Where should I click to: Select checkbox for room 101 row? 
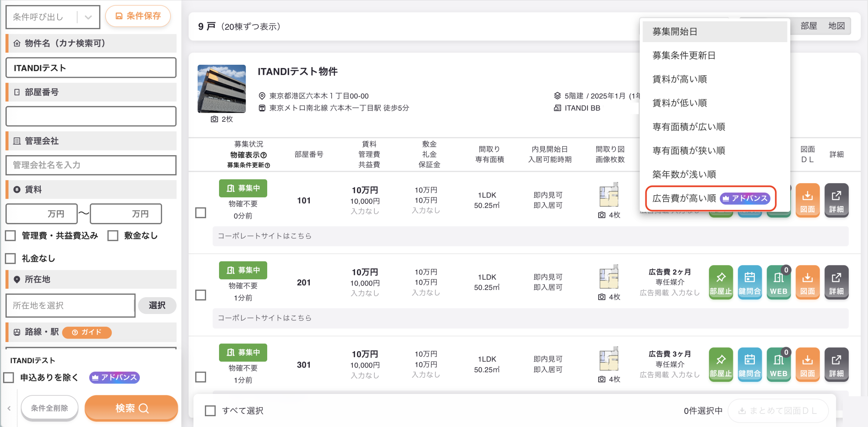(201, 213)
